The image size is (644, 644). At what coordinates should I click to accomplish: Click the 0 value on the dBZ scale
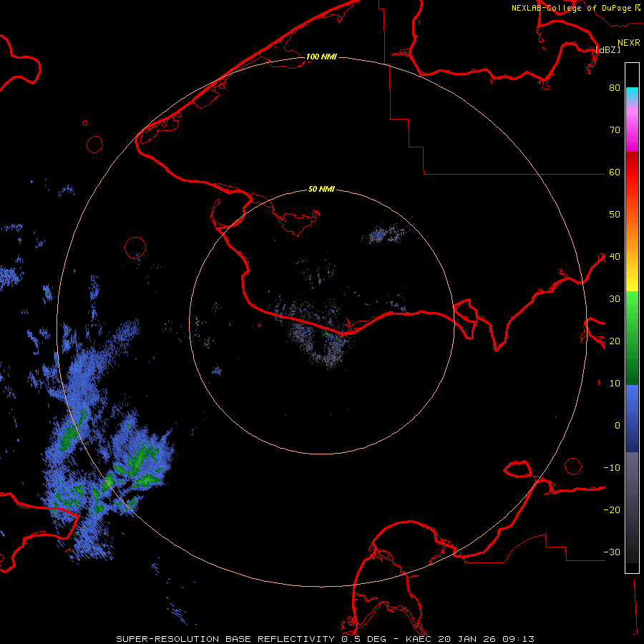point(618,426)
